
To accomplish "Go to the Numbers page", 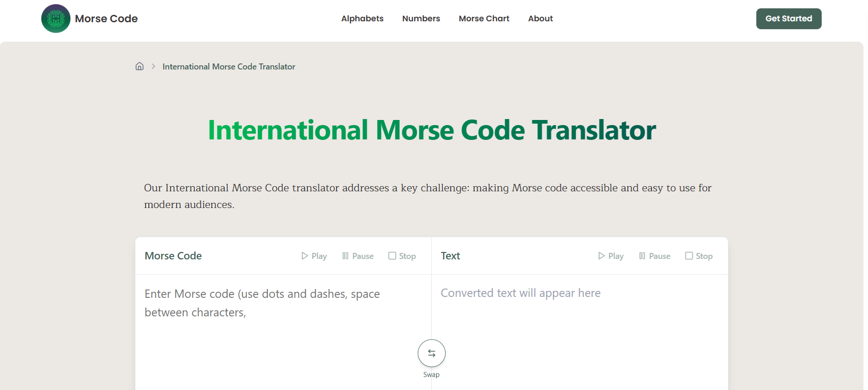I will (x=421, y=19).
